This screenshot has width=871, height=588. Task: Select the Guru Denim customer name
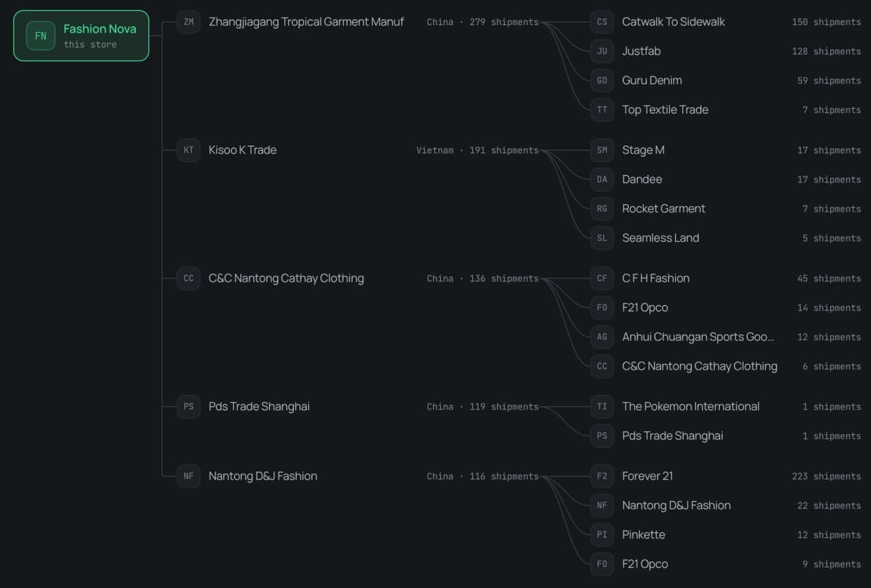click(x=652, y=80)
